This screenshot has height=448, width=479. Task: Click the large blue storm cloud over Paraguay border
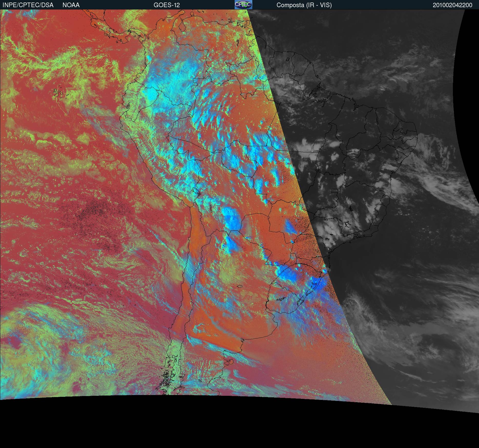pos(231,219)
